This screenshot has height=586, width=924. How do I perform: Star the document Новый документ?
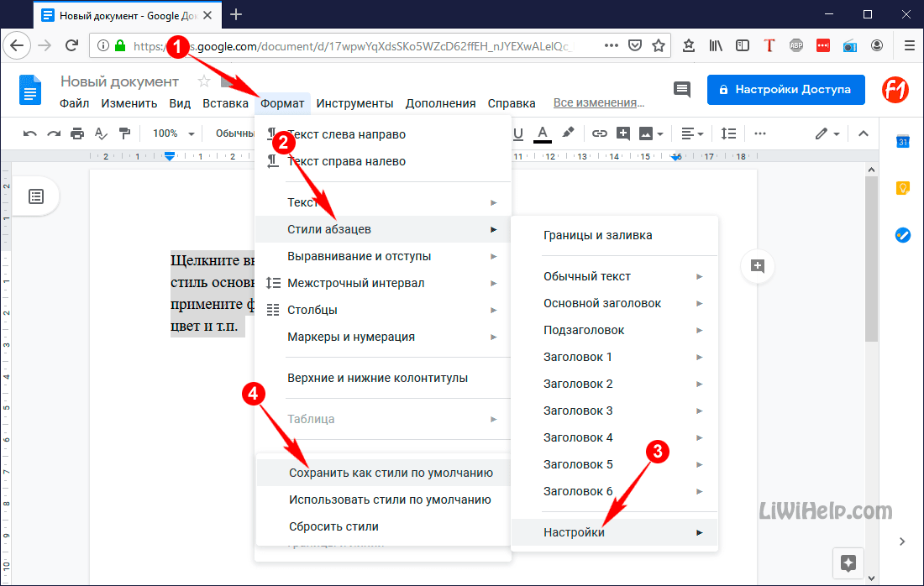coord(204,81)
